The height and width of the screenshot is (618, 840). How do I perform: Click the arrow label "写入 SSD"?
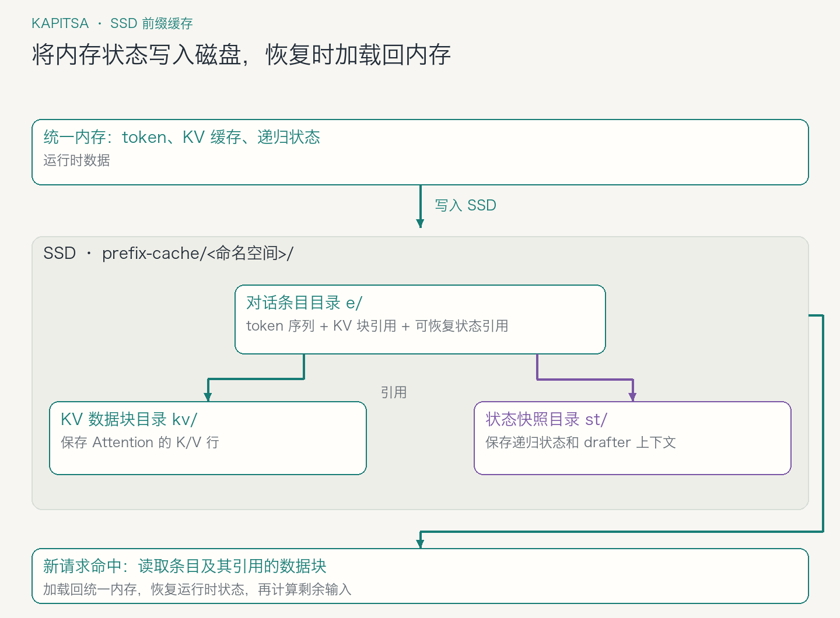[466, 205]
